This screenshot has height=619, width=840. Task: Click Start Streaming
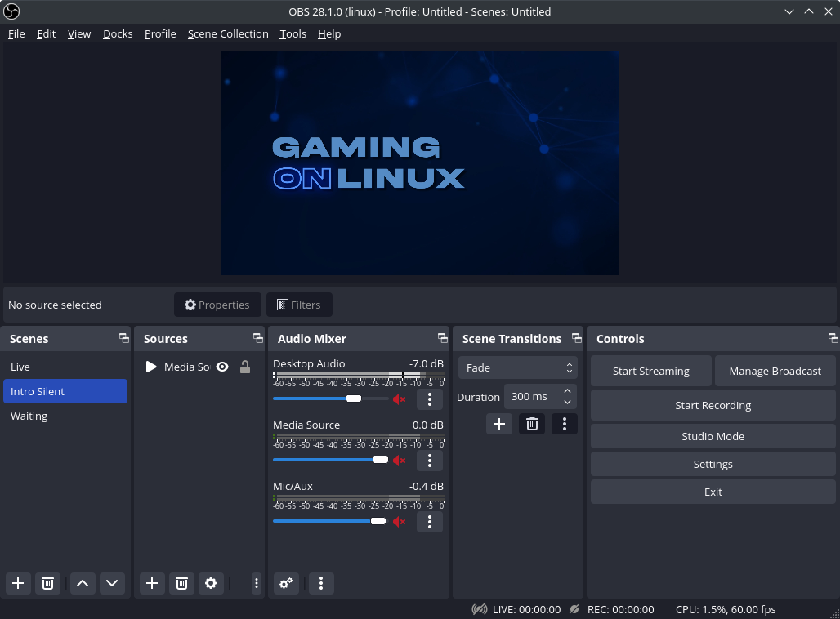pyautogui.click(x=651, y=371)
